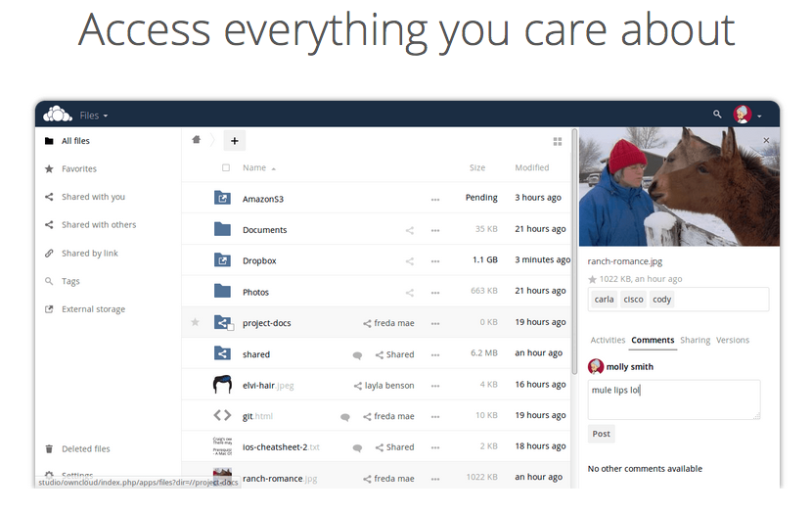Open more actions for ranch-romance.jpg row
The width and height of the screenshot is (812, 513).
(x=435, y=480)
